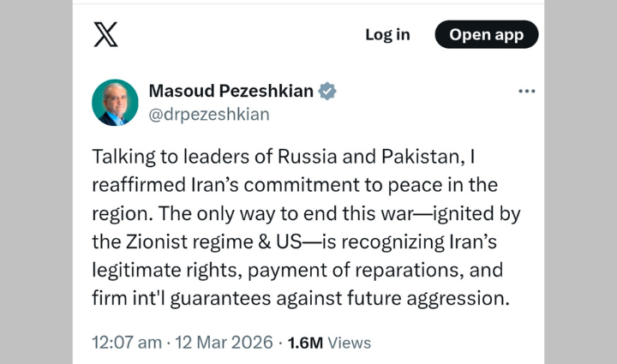617x364 pixels.
Task: Click the 12 Mar 2026 date
Action: tap(225, 343)
